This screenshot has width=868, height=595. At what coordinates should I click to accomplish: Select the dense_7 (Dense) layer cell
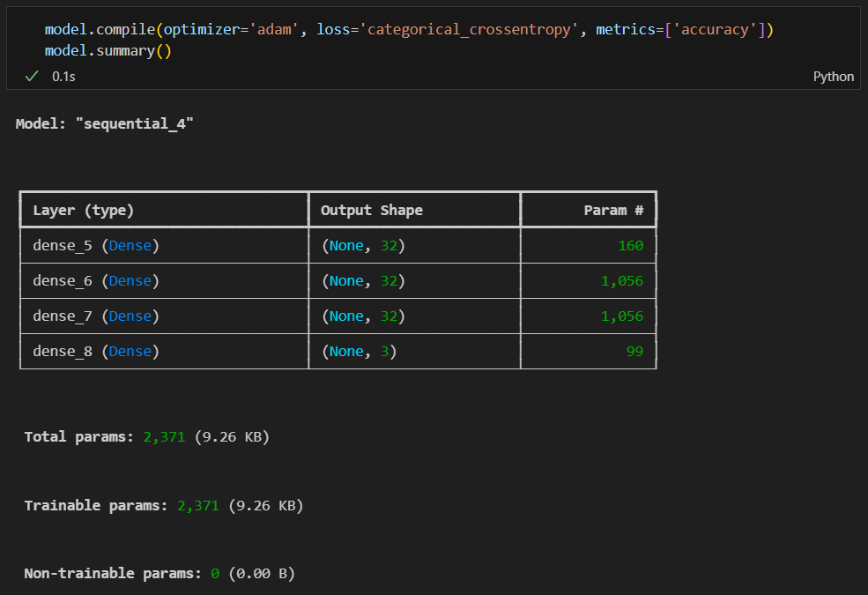(96, 316)
